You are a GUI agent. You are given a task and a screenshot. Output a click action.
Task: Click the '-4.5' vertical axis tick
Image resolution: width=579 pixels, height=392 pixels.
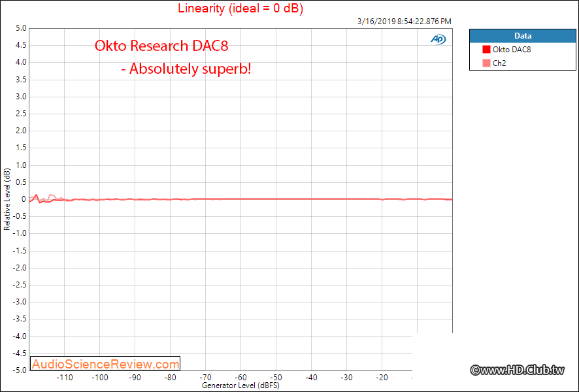(20, 353)
